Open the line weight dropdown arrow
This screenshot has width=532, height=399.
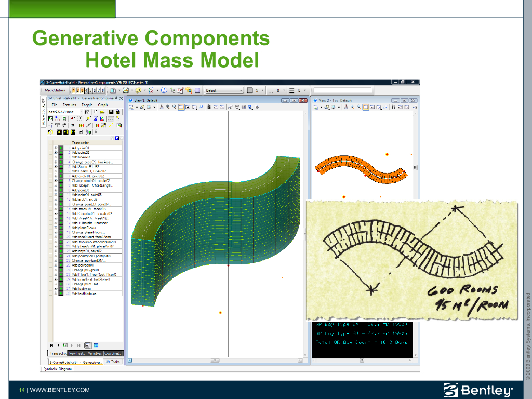tap(304, 90)
